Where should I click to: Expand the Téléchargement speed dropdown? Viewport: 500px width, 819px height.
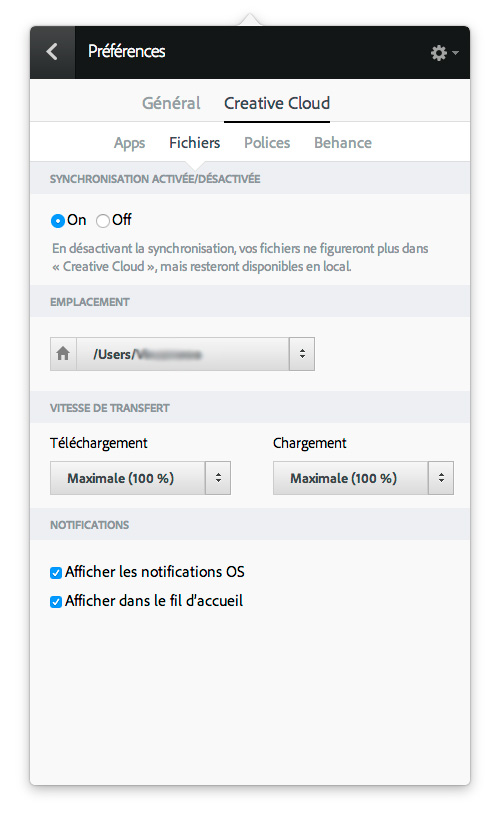tap(218, 478)
